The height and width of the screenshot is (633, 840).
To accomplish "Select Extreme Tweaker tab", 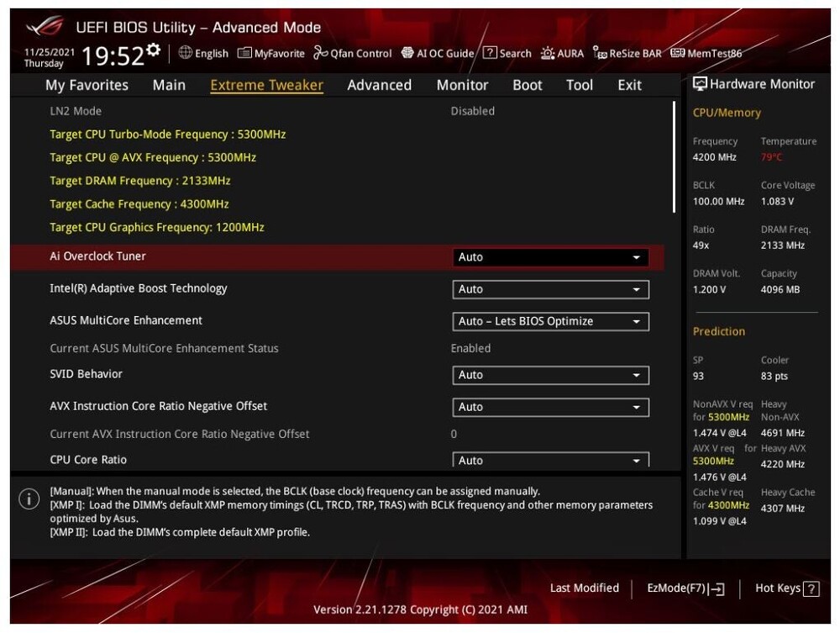I will (x=267, y=85).
